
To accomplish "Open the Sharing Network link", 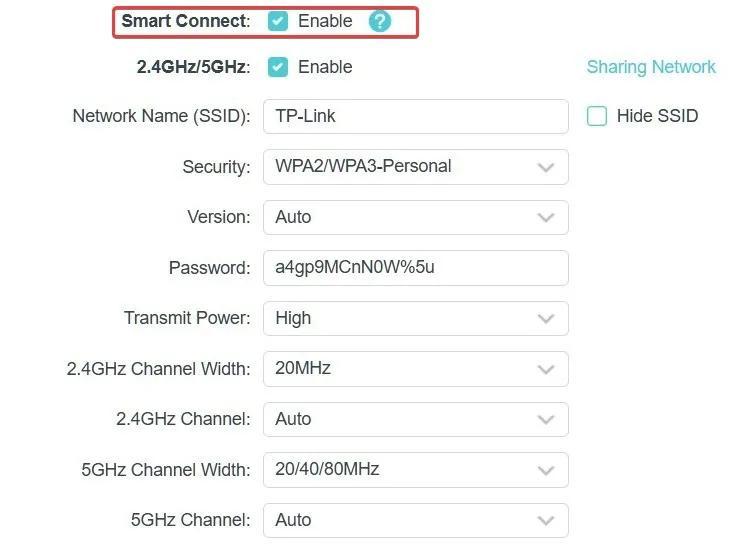I will click(x=651, y=67).
